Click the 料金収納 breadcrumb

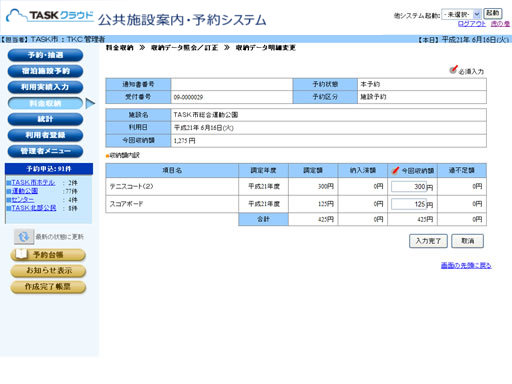120,48
